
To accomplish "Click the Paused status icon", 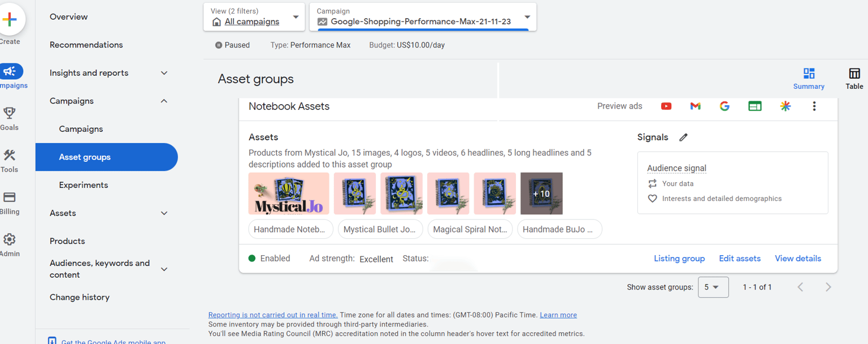I will (219, 45).
